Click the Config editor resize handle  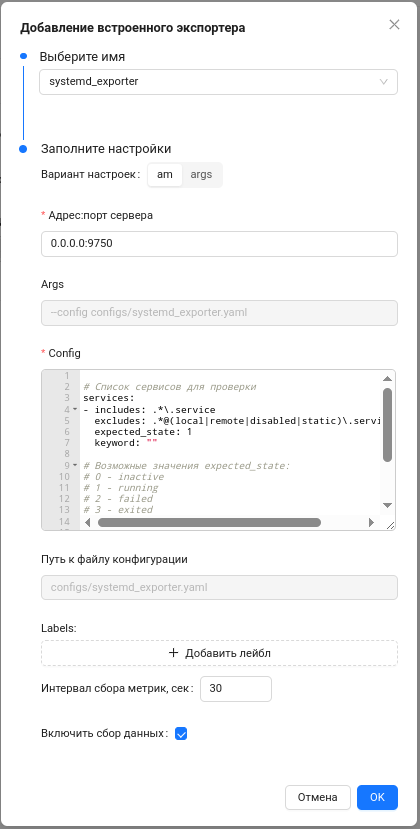click(390, 525)
